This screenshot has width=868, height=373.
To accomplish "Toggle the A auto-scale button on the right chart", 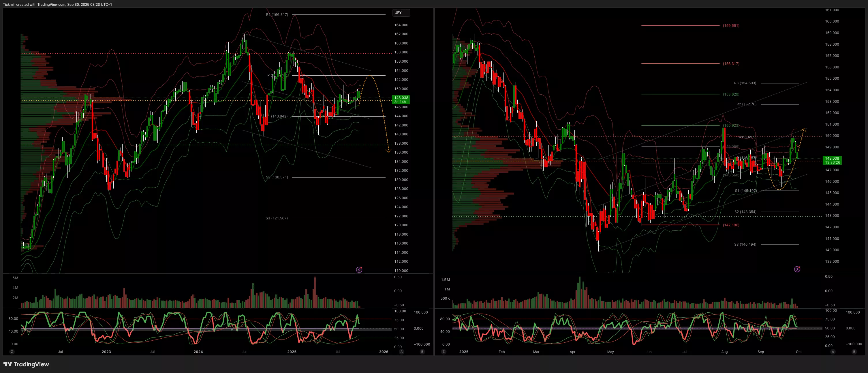I will pos(833,352).
